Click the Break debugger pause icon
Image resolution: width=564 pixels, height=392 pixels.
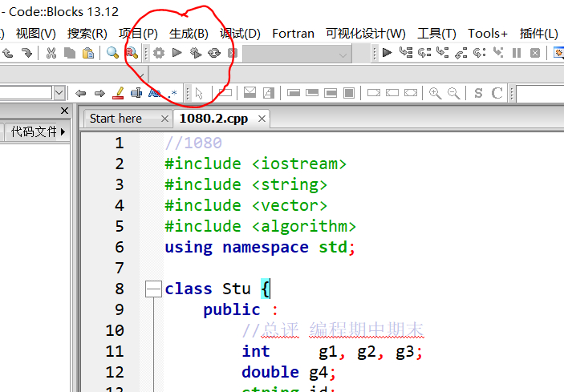(x=517, y=53)
